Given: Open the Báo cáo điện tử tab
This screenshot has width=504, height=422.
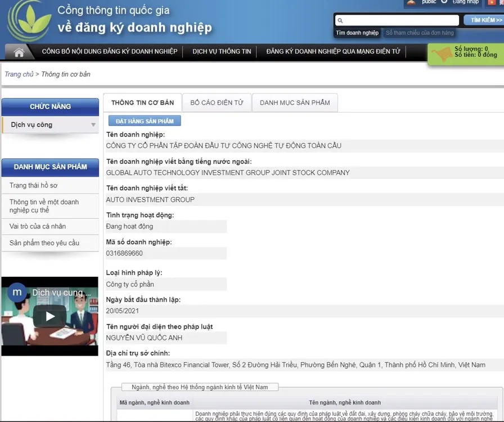Looking at the screenshot, I should click(x=217, y=103).
